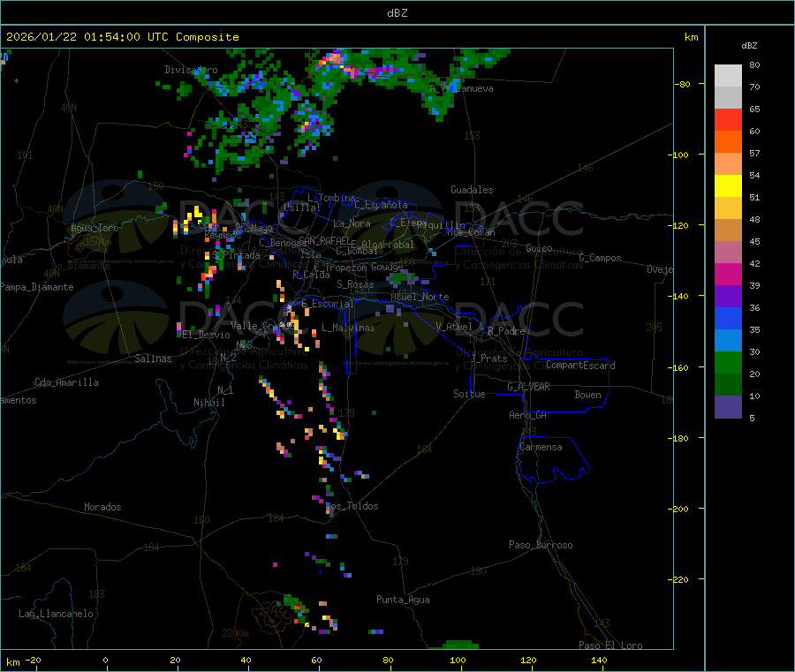Image resolution: width=795 pixels, height=672 pixels.
Task: Click the J_Prats location label
Action: (489, 359)
